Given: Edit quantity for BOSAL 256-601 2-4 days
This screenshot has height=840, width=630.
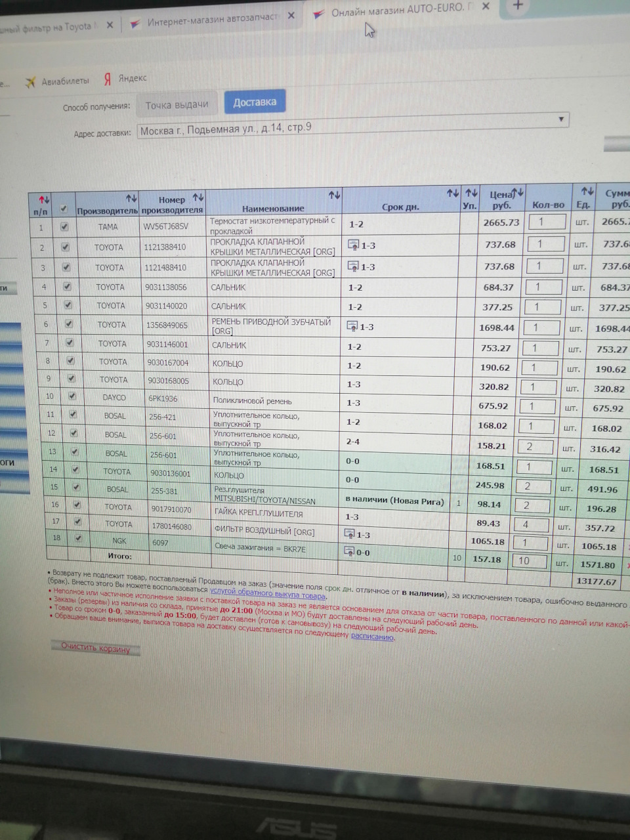Looking at the screenshot, I should pyautogui.click(x=535, y=446).
